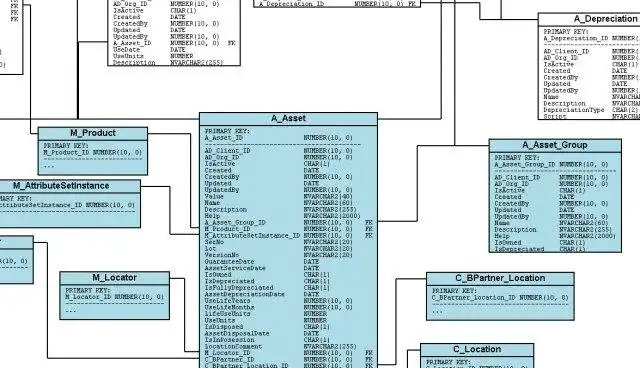Select the VersionNo field in A_Asset
This screenshot has width=640, height=368.
point(279,255)
